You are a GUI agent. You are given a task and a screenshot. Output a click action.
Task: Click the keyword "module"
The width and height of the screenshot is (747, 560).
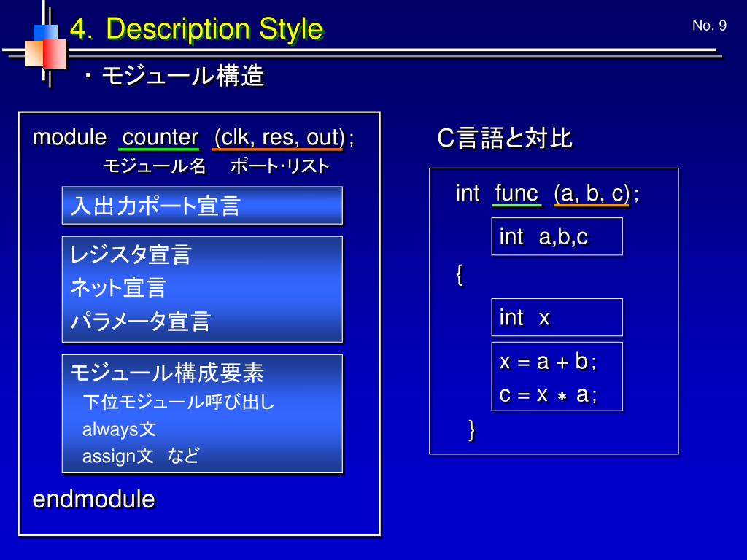pyautogui.click(x=69, y=138)
